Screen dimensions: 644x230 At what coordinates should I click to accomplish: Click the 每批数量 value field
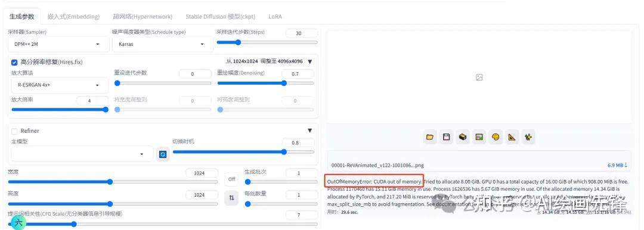tap(301, 195)
